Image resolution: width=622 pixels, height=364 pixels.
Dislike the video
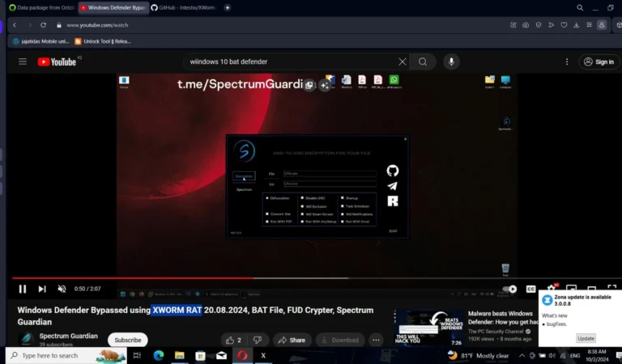[x=258, y=340]
